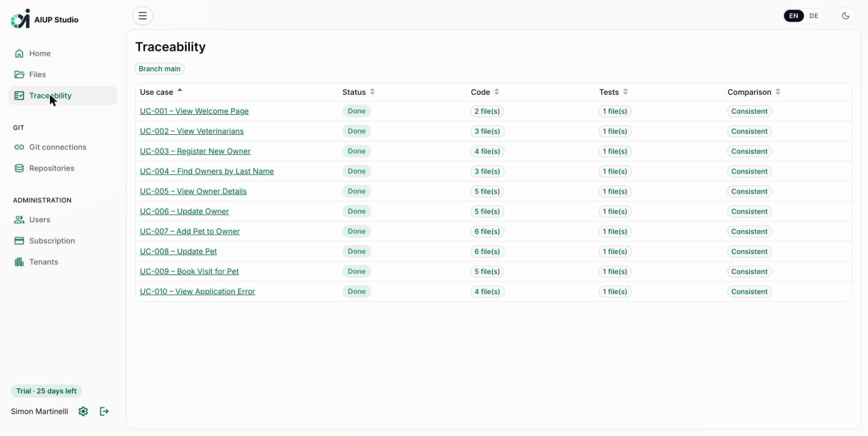Click the Tenants building icon
The width and height of the screenshot is (868, 436).
[19, 262]
